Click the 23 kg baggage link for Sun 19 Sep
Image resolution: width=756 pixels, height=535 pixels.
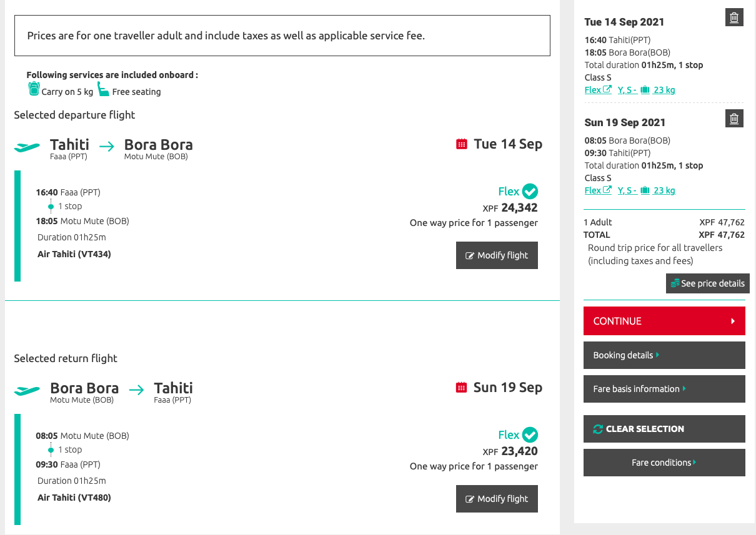point(664,190)
